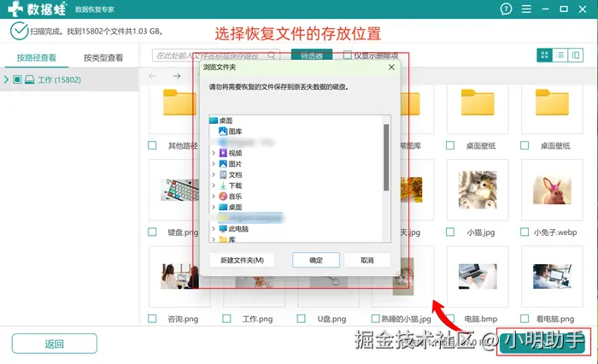Open the 小兔子.webp rabbit thumbnail
This screenshot has height=364, width=598.
pos(552,190)
